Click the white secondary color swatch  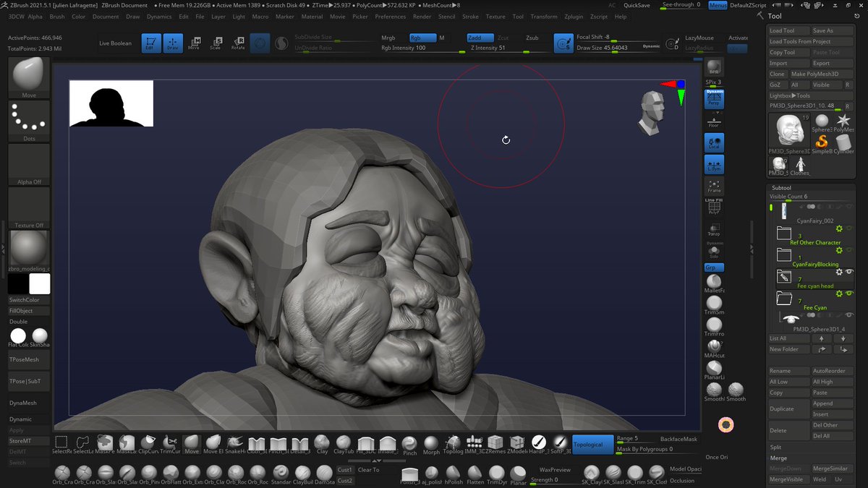40,284
